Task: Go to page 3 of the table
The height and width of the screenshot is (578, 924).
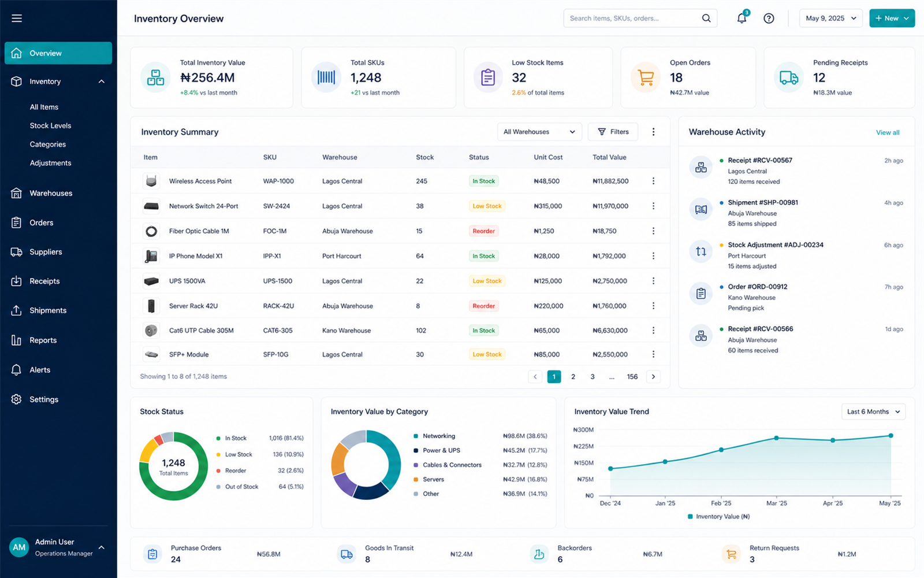Action: click(593, 377)
